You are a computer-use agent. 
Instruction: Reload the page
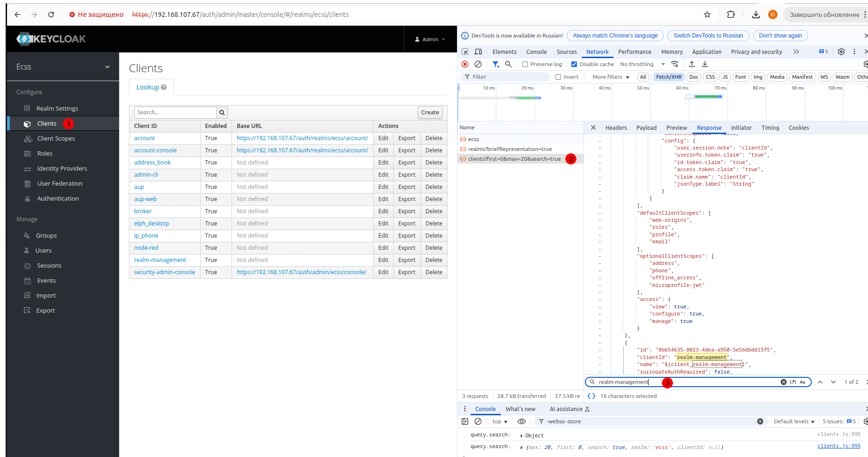[51, 15]
